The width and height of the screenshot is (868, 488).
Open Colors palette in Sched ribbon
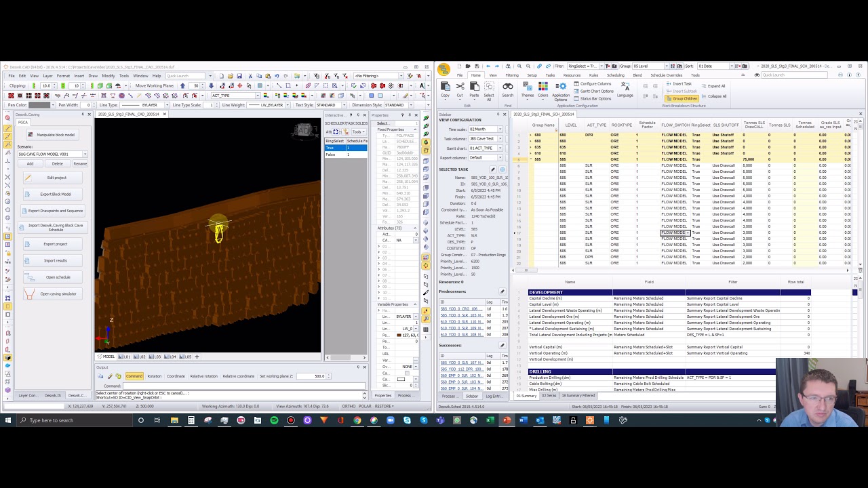coord(542,89)
